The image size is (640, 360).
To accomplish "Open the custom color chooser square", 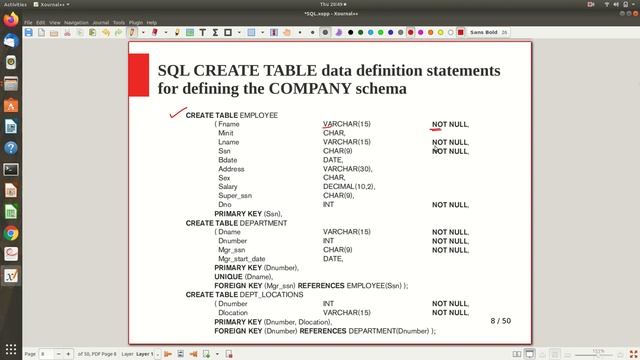I will [461, 32].
